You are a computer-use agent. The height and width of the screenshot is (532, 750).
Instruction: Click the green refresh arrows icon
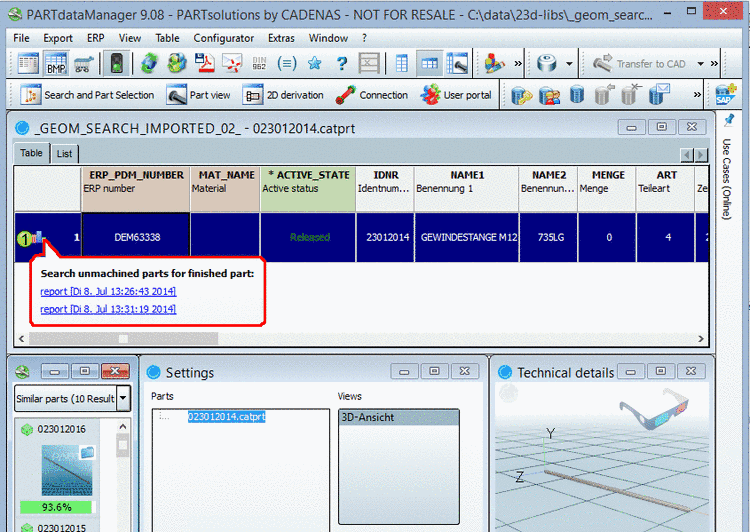click(x=149, y=63)
